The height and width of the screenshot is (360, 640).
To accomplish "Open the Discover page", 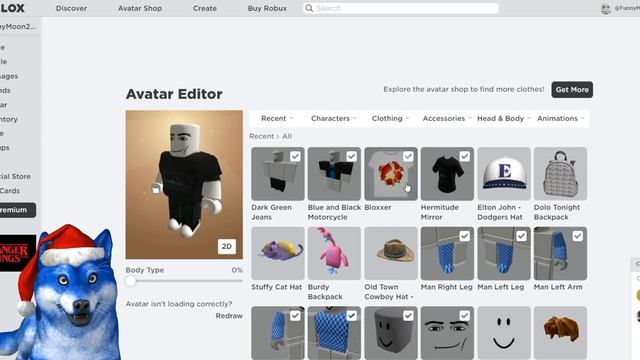I will coord(71,8).
